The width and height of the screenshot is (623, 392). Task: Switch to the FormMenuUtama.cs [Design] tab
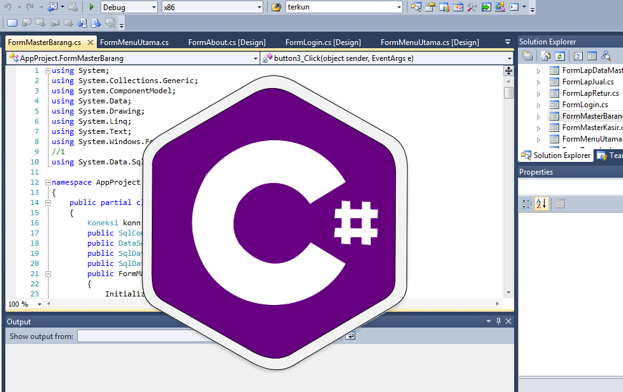pos(430,42)
